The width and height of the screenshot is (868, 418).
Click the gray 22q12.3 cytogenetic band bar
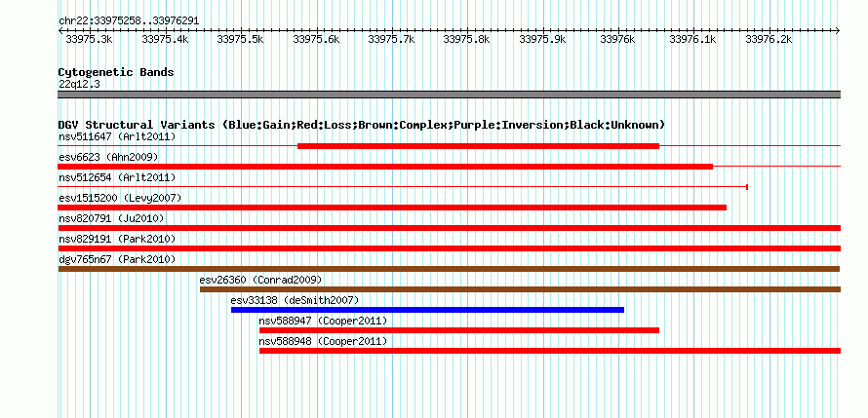tap(450, 95)
